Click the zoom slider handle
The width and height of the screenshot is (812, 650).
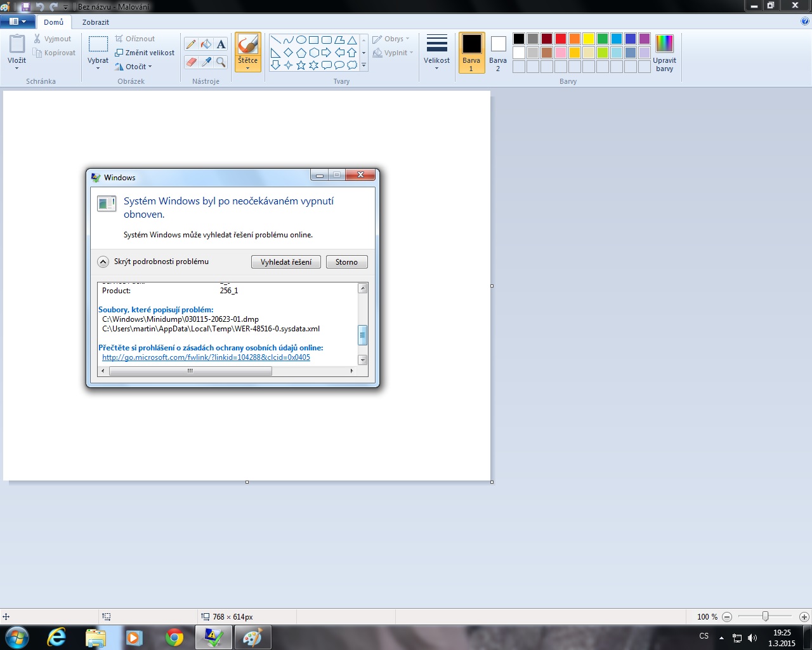tap(766, 616)
